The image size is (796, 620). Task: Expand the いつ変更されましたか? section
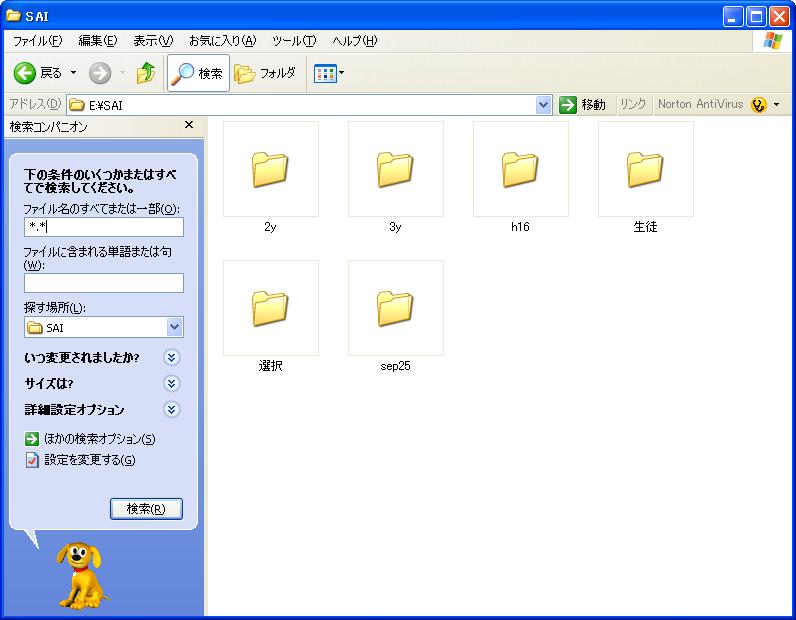172,358
